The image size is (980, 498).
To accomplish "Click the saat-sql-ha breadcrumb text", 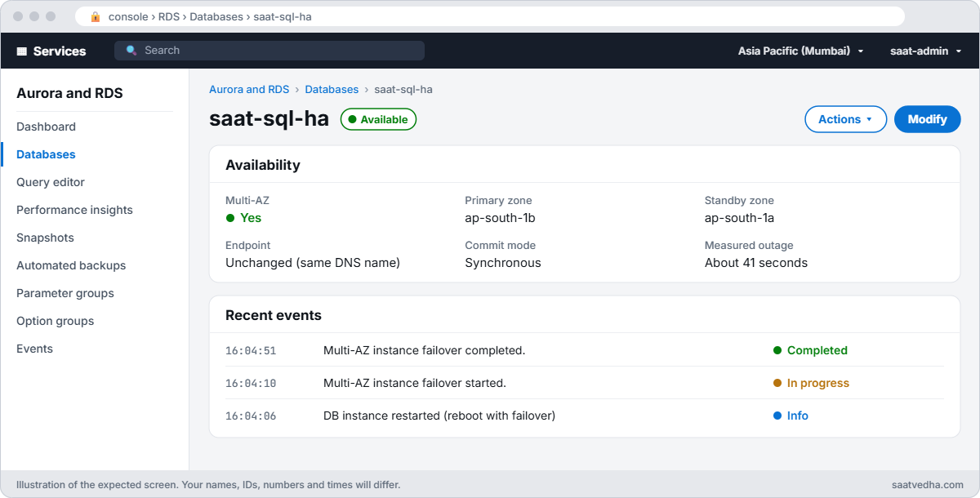I will click(x=403, y=89).
